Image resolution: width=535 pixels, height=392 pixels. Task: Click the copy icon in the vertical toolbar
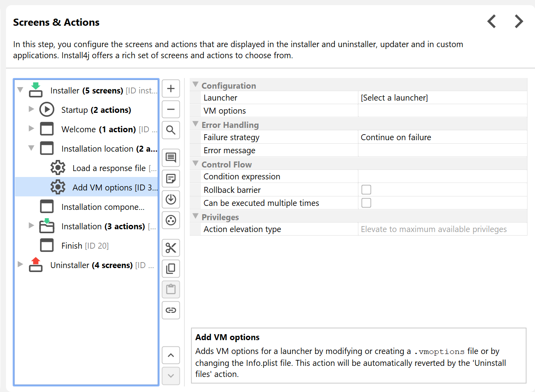point(171,269)
